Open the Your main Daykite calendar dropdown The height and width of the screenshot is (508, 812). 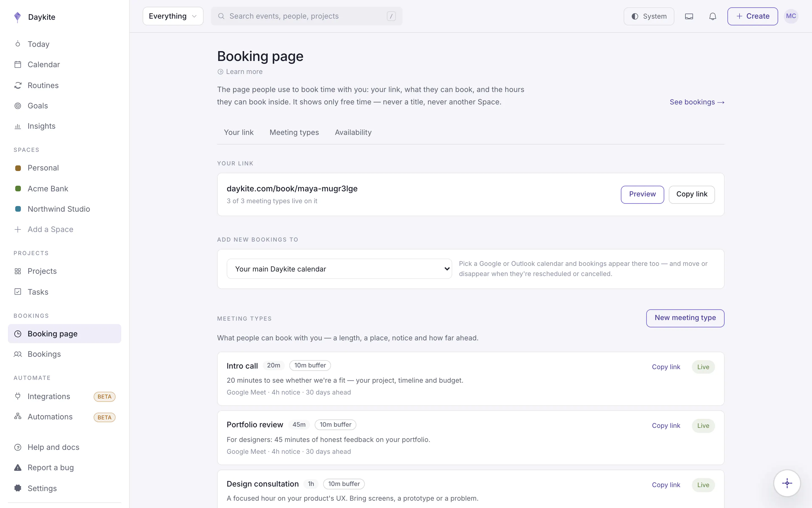click(x=339, y=269)
